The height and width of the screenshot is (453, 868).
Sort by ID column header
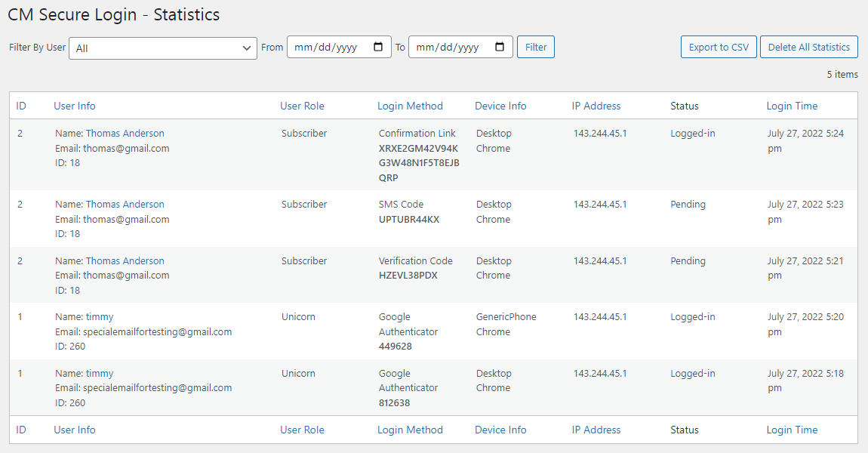[x=21, y=106]
